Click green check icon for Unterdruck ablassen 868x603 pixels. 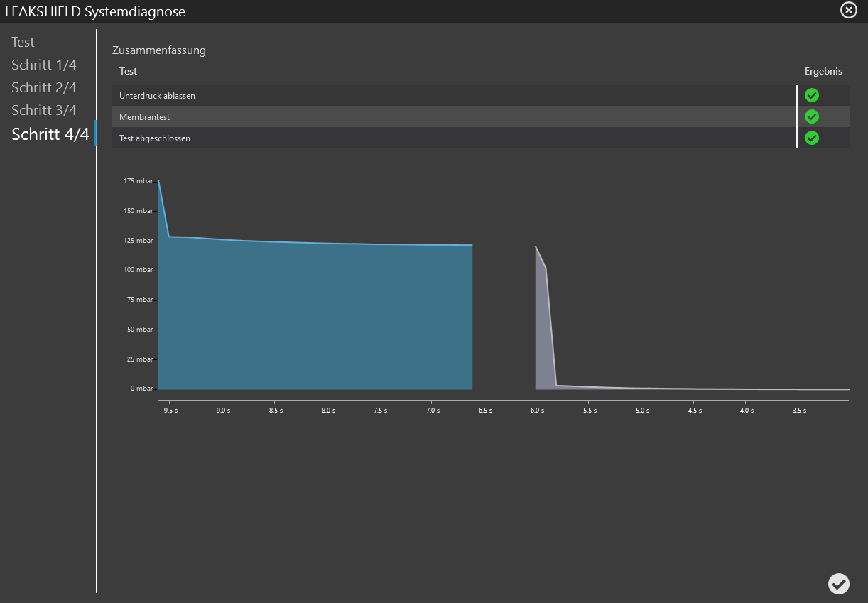click(x=812, y=95)
